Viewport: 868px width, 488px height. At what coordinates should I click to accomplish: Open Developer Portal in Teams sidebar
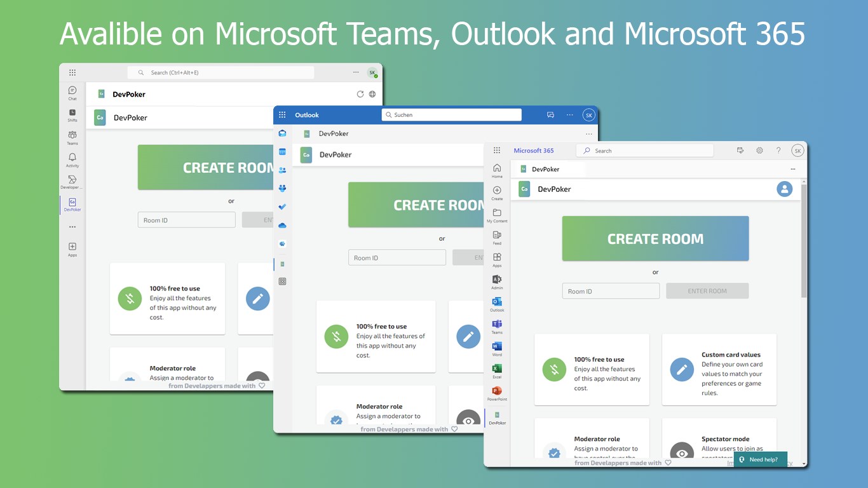(x=72, y=182)
